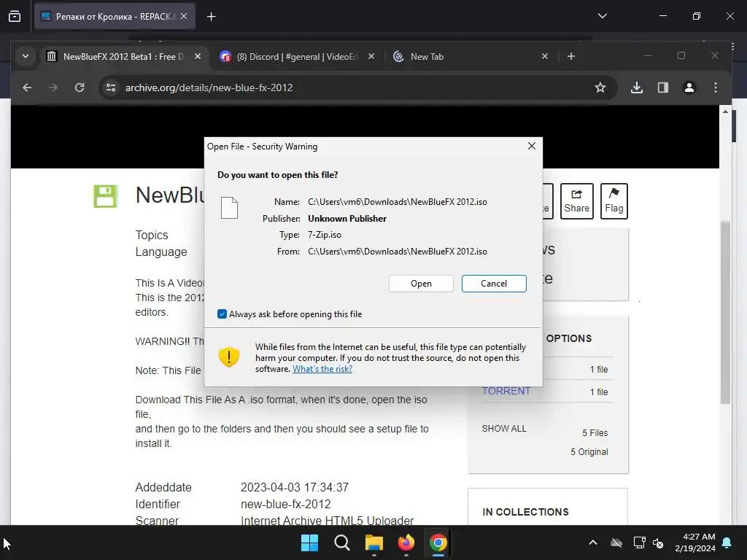
Task: Add new tab in Chrome window
Action: 570,57
